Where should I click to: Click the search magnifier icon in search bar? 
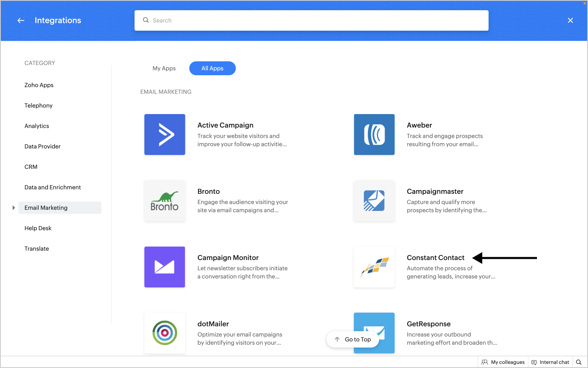[146, 20]
